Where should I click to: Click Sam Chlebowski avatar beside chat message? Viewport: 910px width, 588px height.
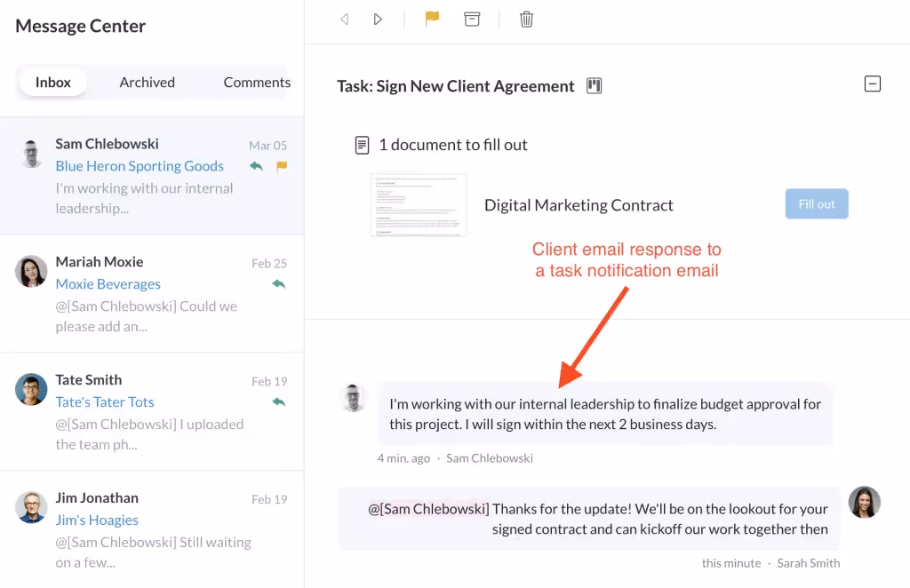[x=354, y=398]
